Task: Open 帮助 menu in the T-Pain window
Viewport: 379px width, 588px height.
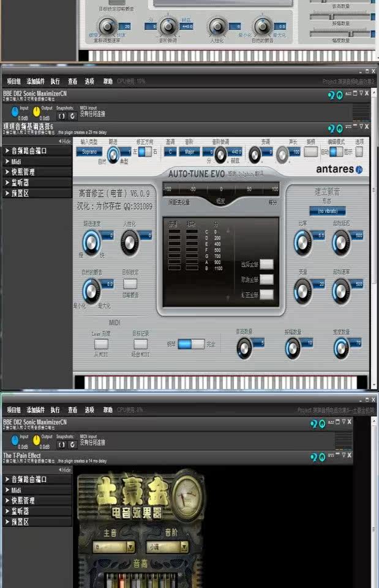Action: click(108, 410)
